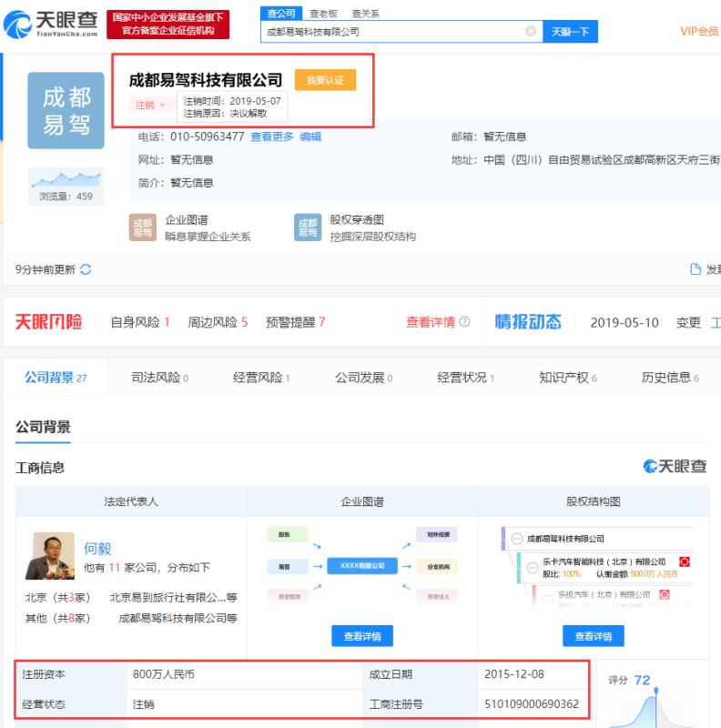Select the 公司背景 27 tab
Screen dimensions: 721x728
coord(56,378)
